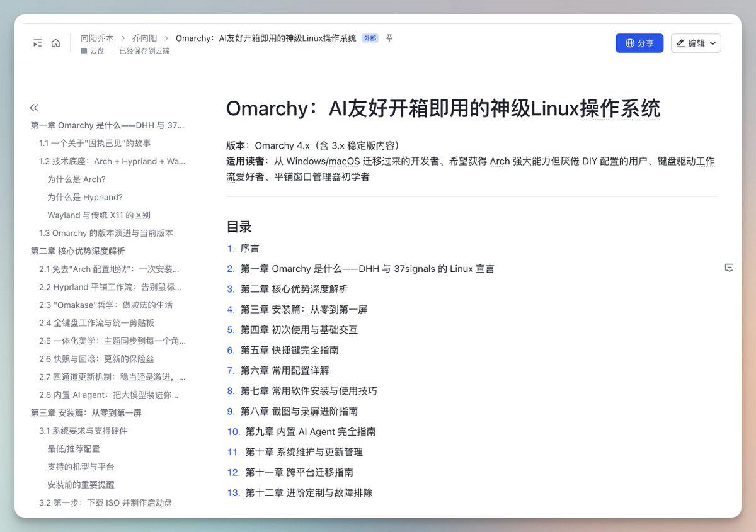Select outline item 3.2 第一步：下载 ISO
The width and height of the screenshot is (756, 532).
[106, 502]
